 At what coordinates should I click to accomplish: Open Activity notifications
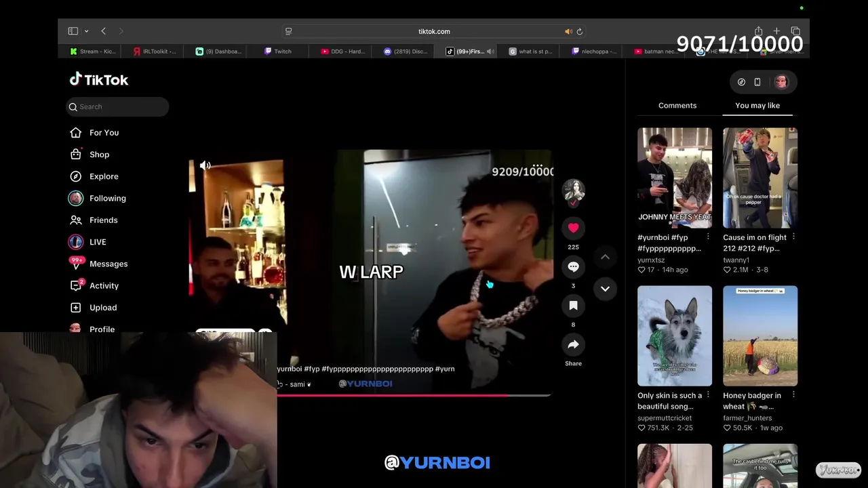click(104, 286)
